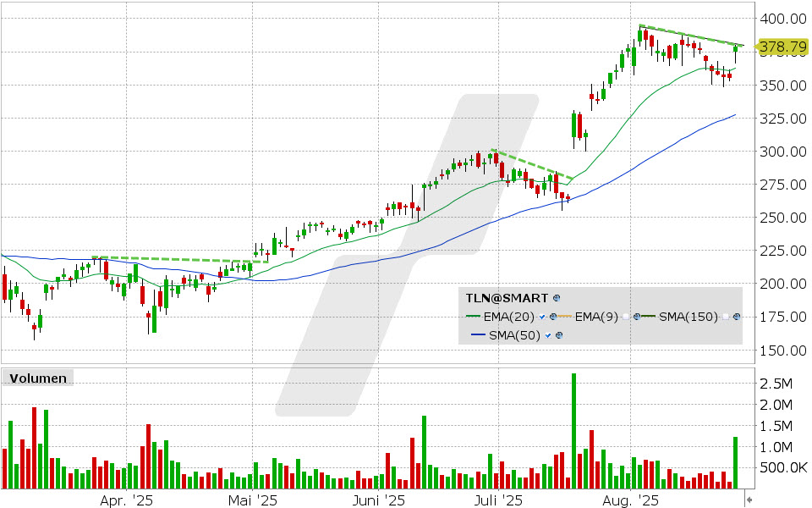Screen dimensions: 812x508
Task: Open settings icon next to EMA(9)
Action: [637, 317]
